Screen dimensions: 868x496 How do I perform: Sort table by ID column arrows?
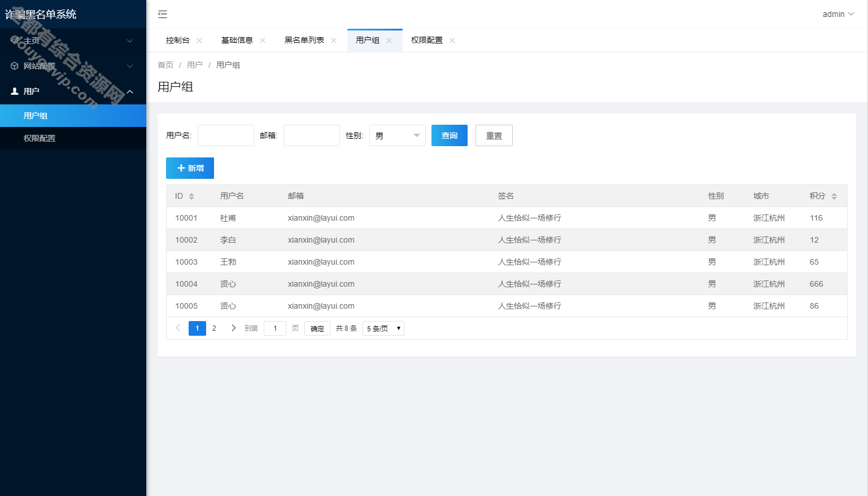point(191,196)
